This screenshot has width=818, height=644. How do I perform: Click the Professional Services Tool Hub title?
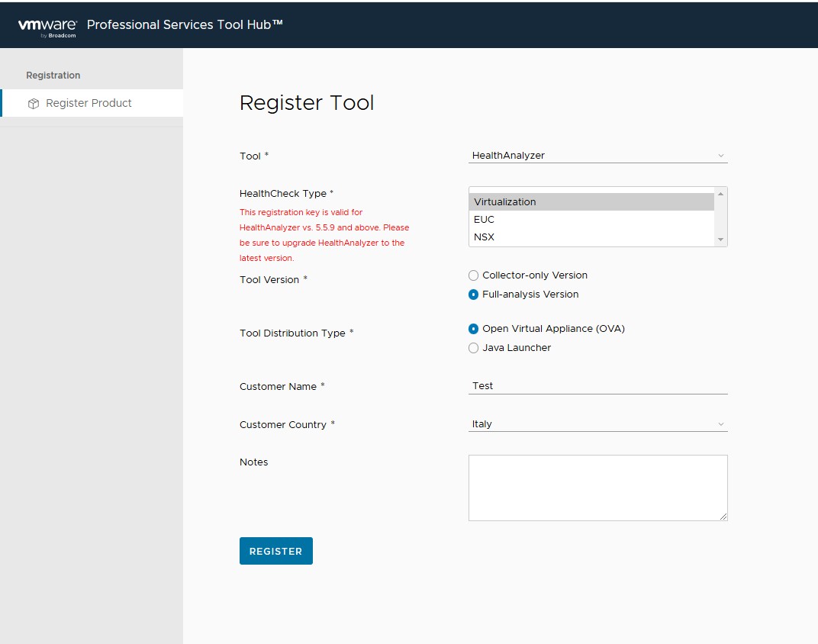pos(185,24)
